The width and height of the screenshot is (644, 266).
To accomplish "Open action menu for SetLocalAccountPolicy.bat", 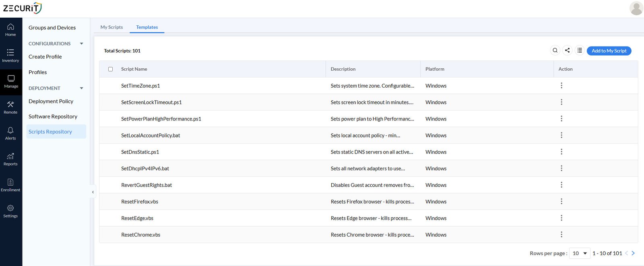I will [x=561, y=135].
